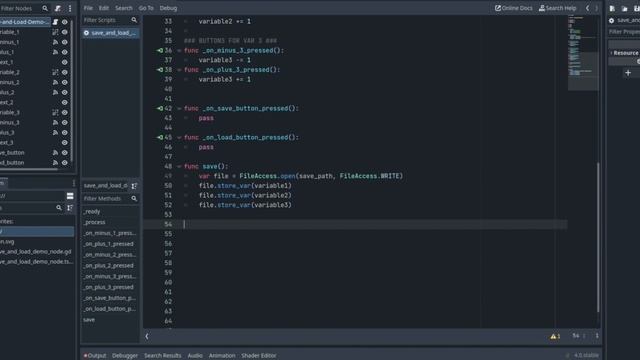Open the File menu
The height and width of the screenshot is (360, 640).
pos(88,8)
